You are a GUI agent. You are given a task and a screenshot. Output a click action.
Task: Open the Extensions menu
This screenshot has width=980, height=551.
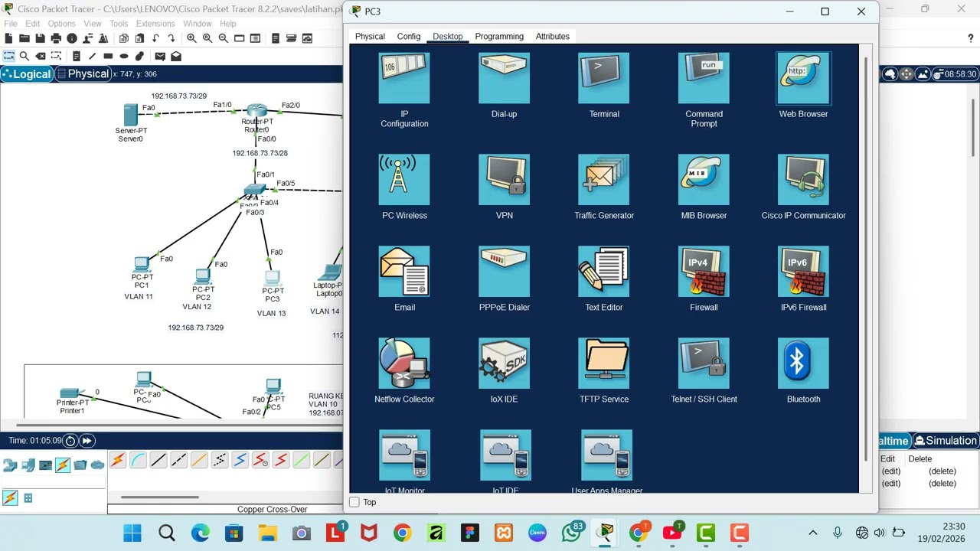pos(155,24)
